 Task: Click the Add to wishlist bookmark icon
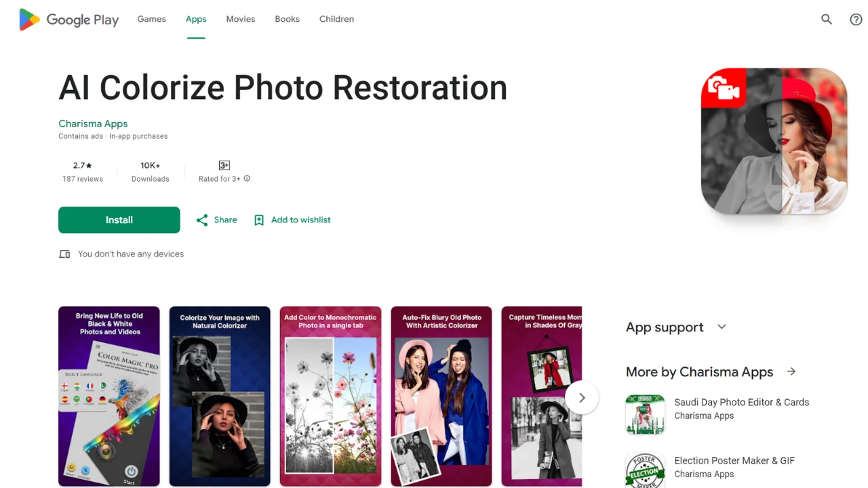pos(258,220)
